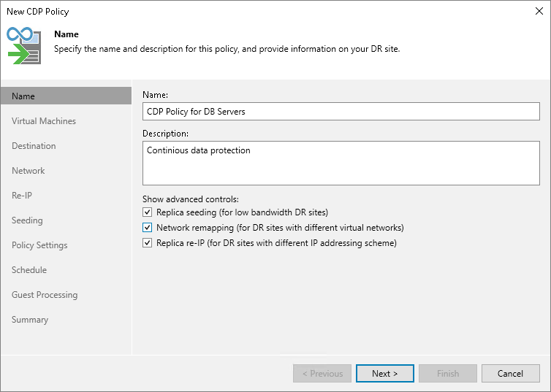Image resolution: width=551 pixels, height=392 pixels.
Task: Open the Policy Settings step
Action: coord(39,245)
